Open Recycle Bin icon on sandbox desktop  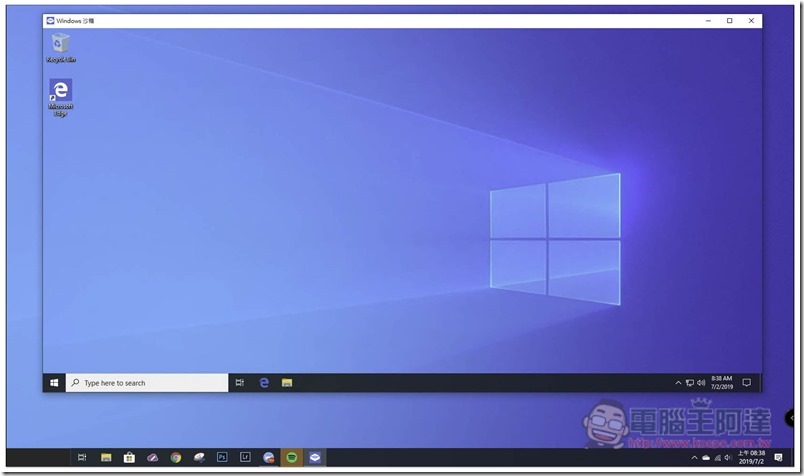pos(61,48)
